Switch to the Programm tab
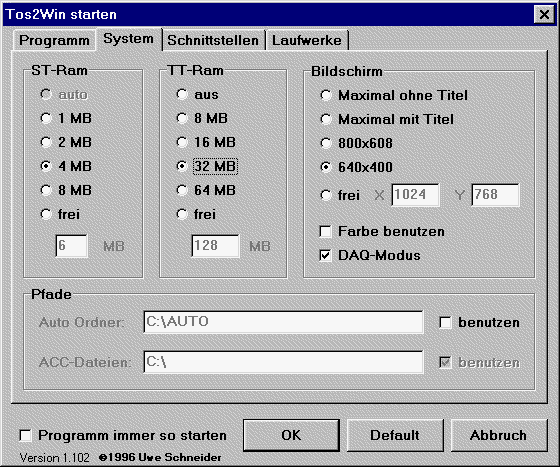Viewport: 560px width, 467px height. 54,40
